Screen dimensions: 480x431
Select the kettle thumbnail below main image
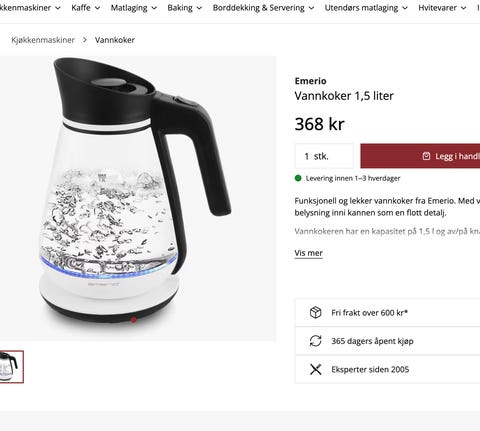(11, 367)
